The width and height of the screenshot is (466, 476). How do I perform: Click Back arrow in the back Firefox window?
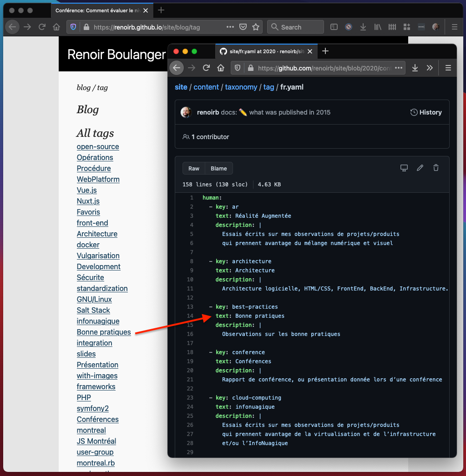point(12,27)
